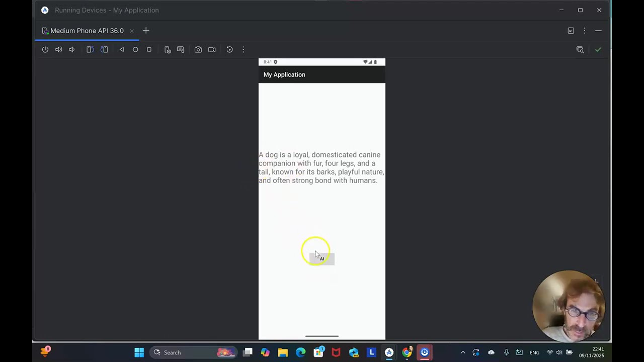Rotate the device right
644x362 pixels.
click(104, 50)
